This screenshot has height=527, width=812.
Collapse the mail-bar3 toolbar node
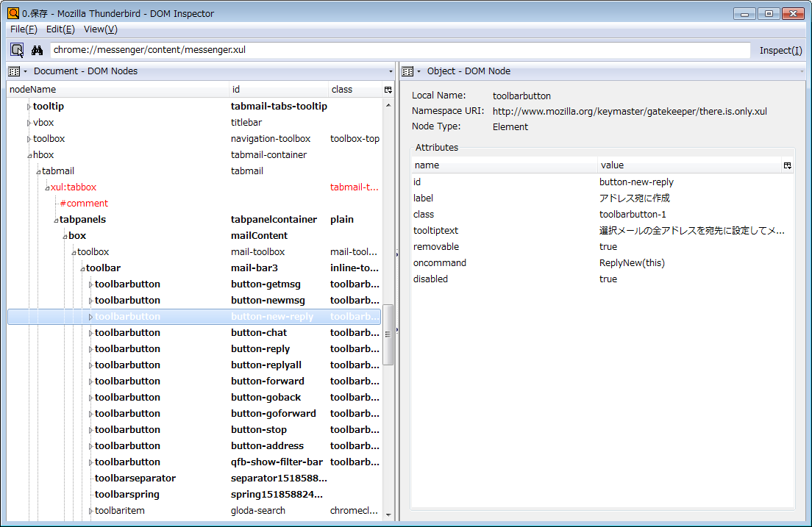point(82,268)
